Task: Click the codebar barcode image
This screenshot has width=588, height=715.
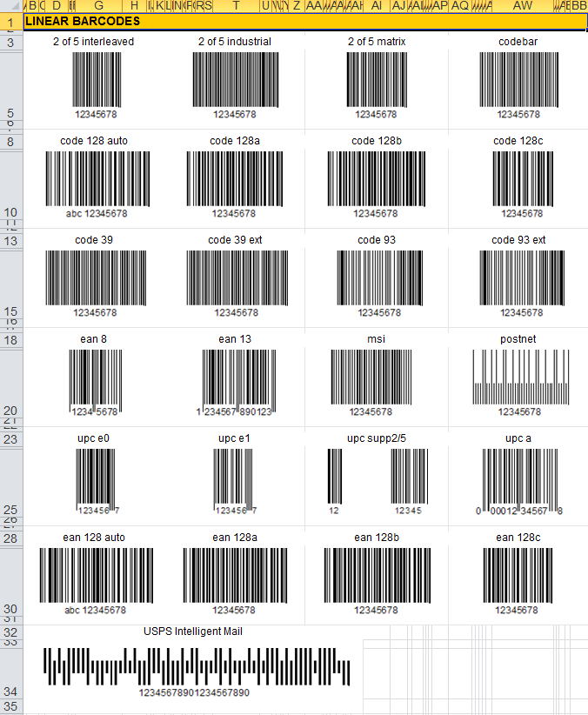Action: (519, 80)
